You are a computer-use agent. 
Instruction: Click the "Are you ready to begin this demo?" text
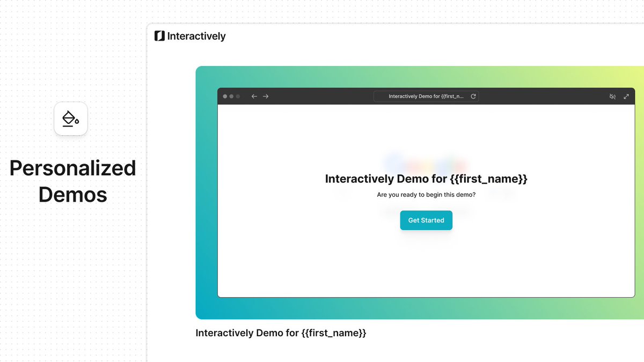(x=426, y=195)
